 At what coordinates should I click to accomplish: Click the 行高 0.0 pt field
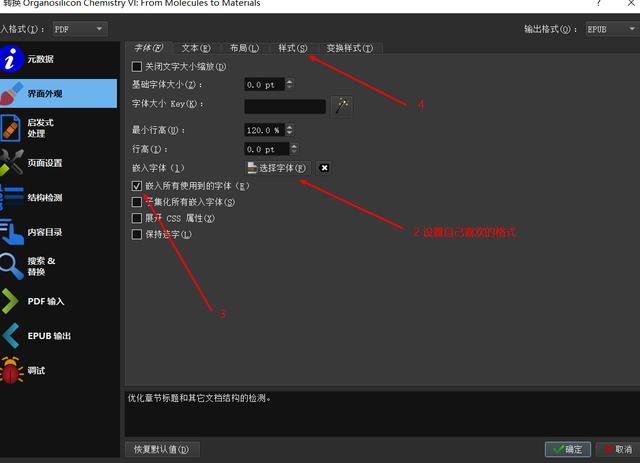(267, 149)
